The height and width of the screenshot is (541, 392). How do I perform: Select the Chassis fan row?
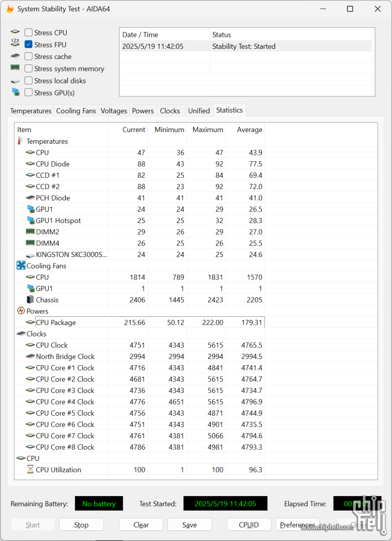click(140, 300)
